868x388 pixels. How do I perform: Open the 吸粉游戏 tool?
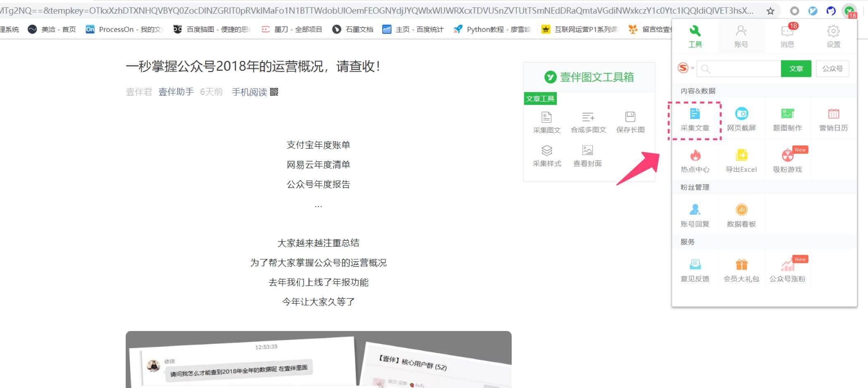pos(787,161)
